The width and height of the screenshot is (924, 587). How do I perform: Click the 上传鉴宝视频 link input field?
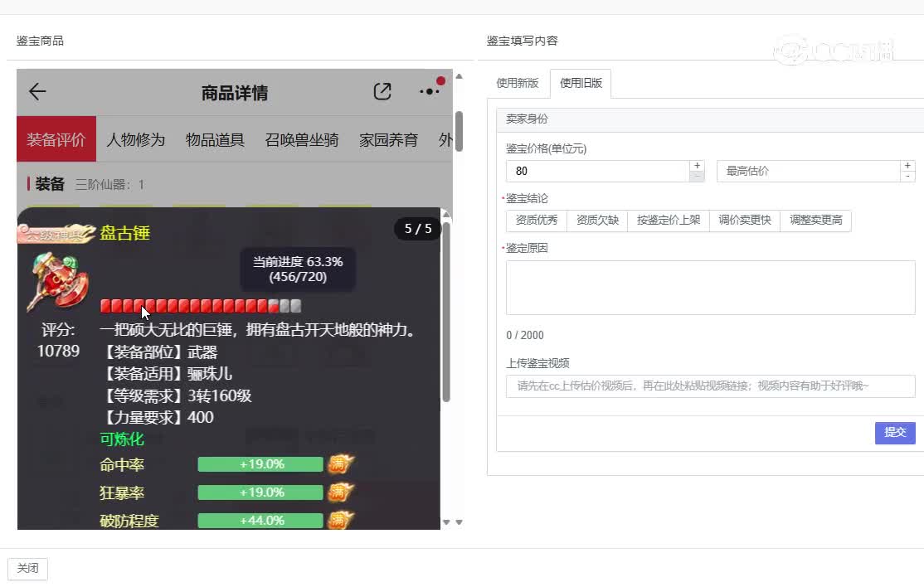click(710, 386)
